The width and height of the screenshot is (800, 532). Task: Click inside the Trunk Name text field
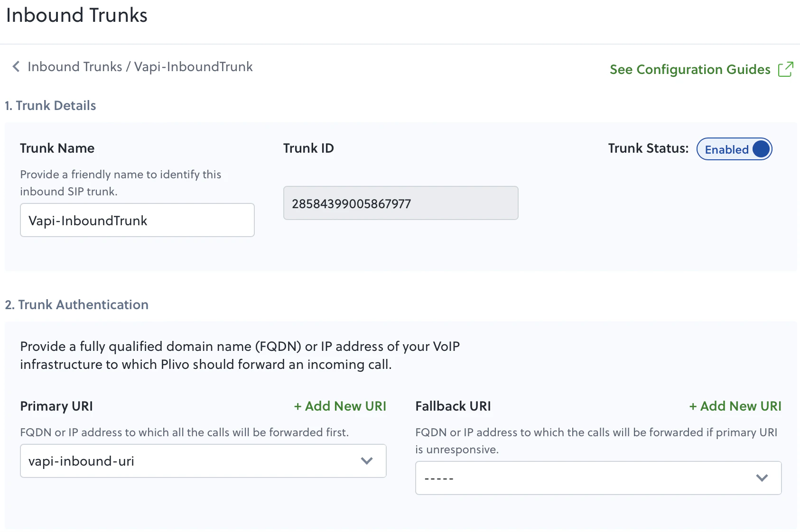click(137, 220)
